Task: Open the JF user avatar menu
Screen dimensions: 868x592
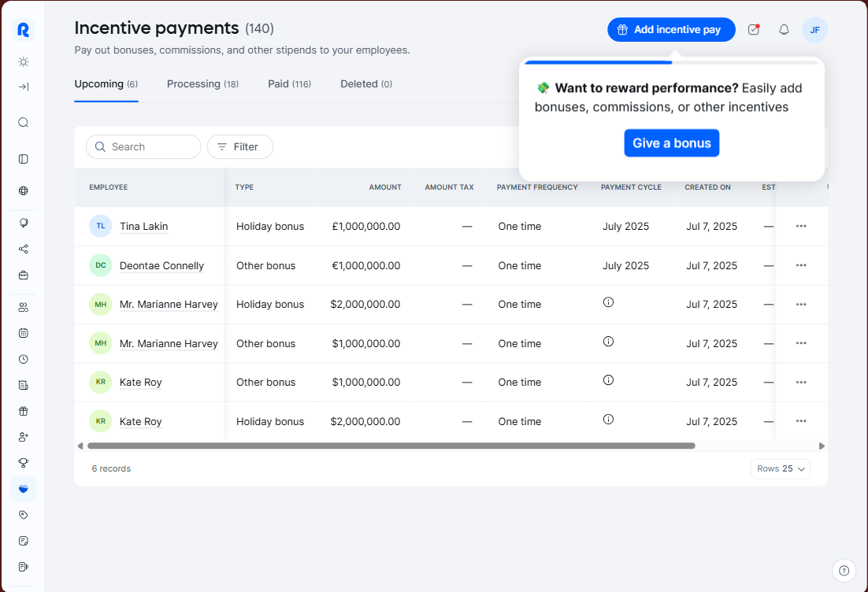Action: coord(815,30)
